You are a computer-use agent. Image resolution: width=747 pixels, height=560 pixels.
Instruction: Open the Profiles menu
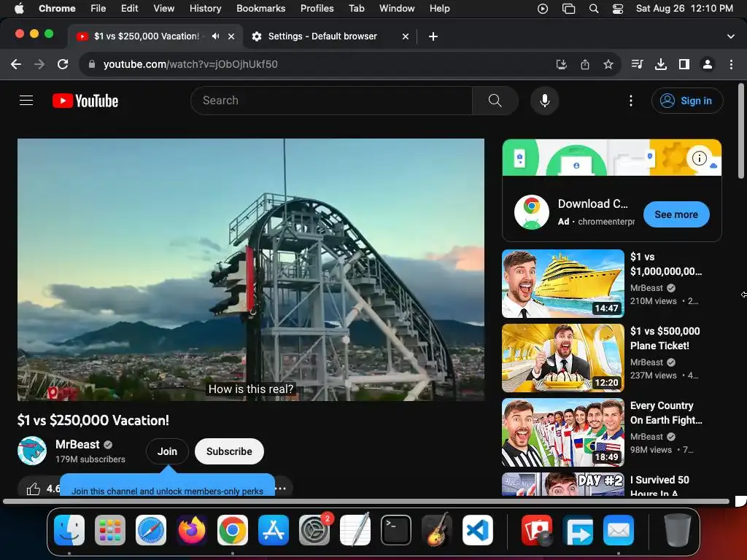coord(317,9)
